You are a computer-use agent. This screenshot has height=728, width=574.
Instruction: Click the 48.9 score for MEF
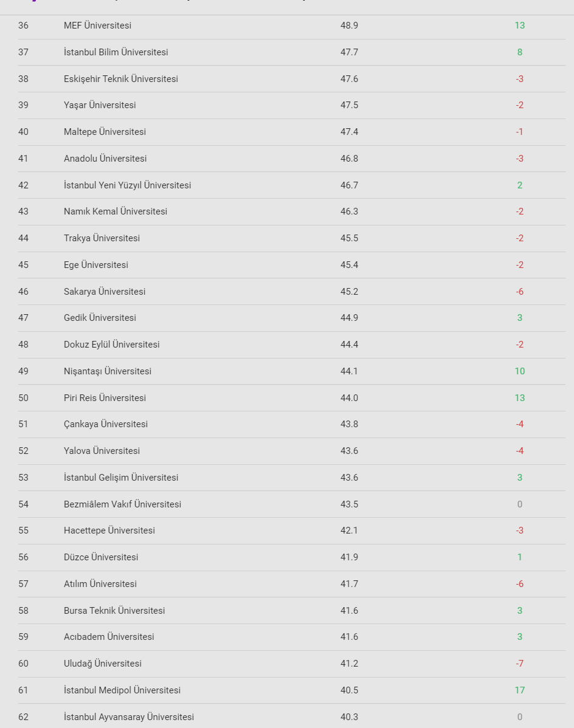[x=349, y=26]
